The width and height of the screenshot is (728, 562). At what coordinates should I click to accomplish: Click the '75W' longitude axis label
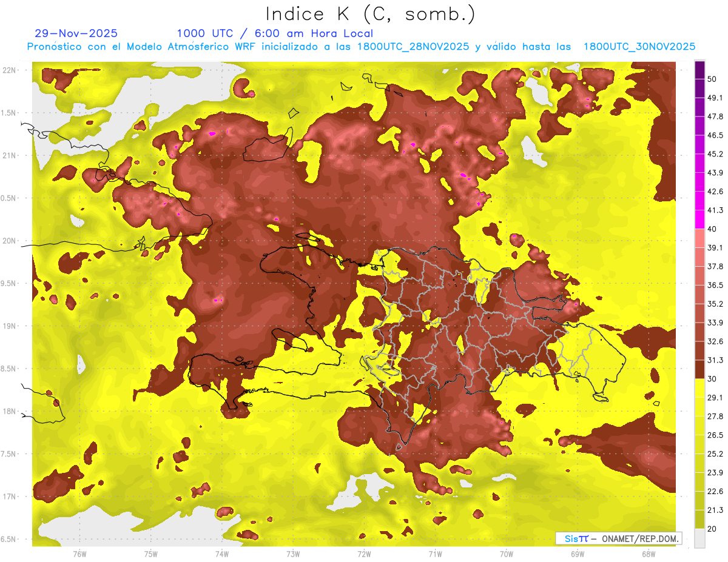click(x=150, y=554)
